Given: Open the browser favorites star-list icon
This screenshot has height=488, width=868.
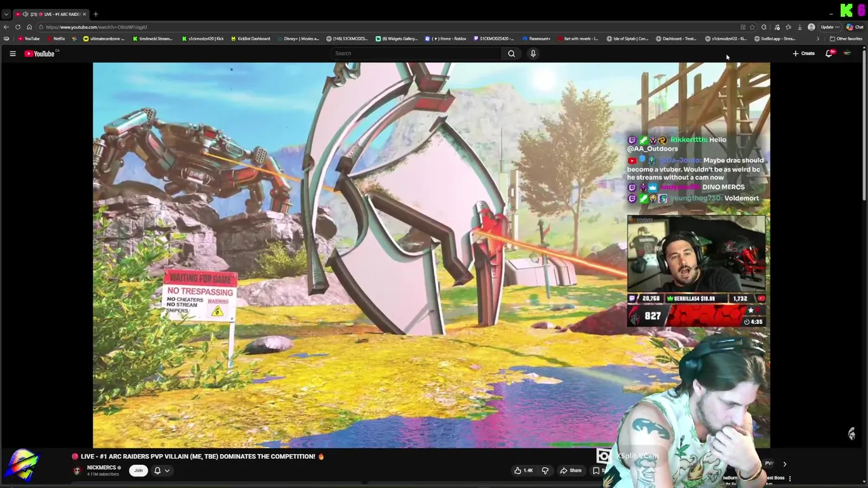Looking at the screenshot, I should (788, 27).
